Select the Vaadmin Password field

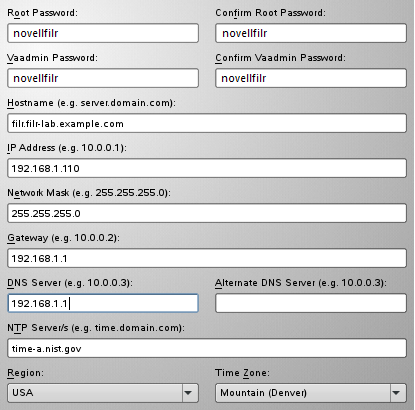pyautogui.click(x=103, y=78)
